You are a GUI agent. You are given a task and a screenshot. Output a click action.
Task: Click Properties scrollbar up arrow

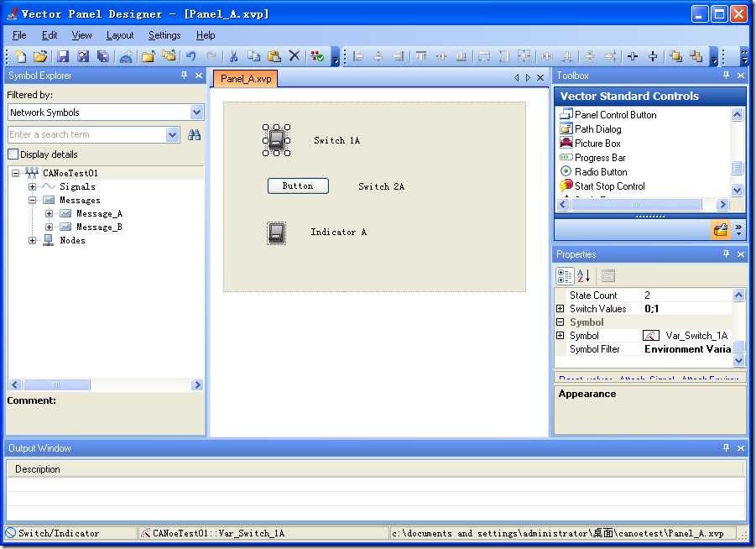click(738, 295)
